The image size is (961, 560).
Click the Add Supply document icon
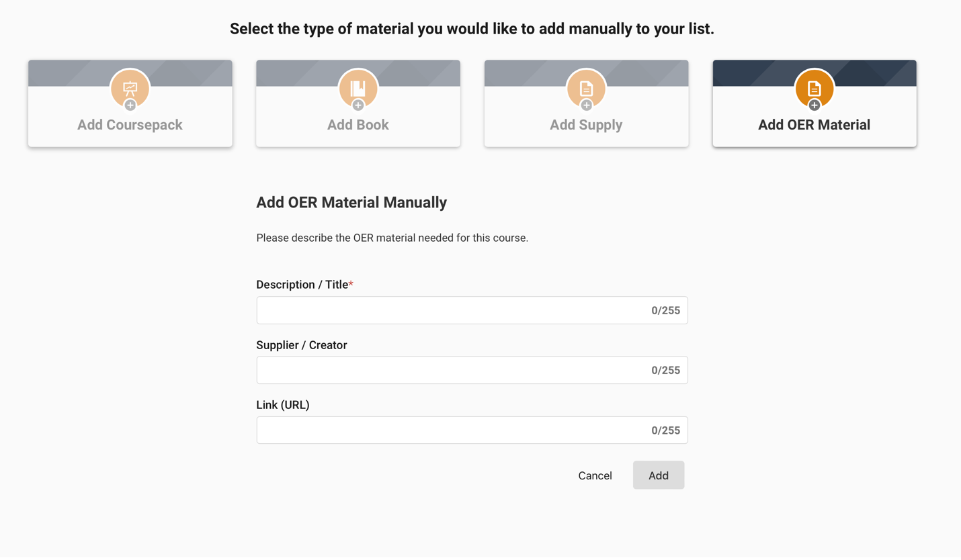coord(586,87)
